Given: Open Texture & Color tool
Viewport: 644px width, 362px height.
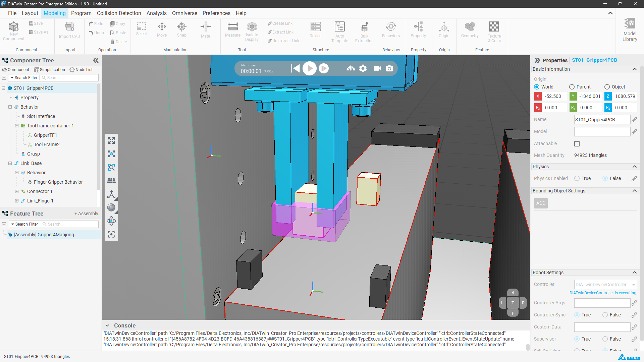Looking at the screenshot, I should [494, 32].
